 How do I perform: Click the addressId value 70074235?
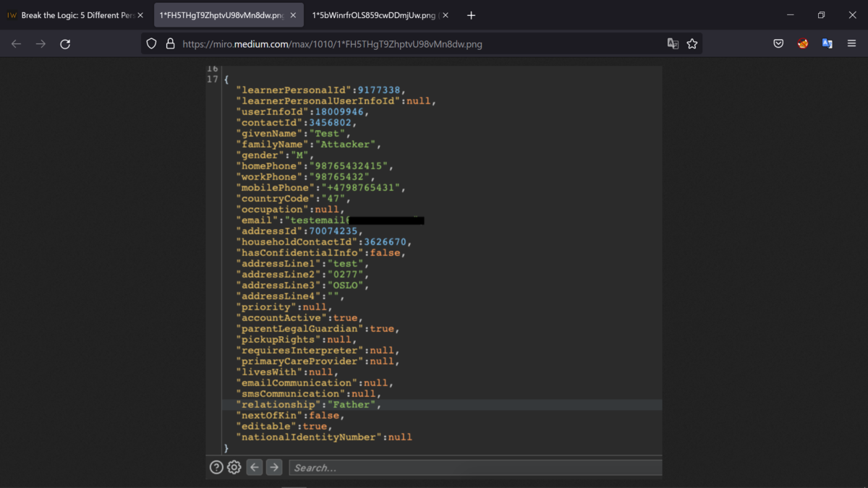333,231
